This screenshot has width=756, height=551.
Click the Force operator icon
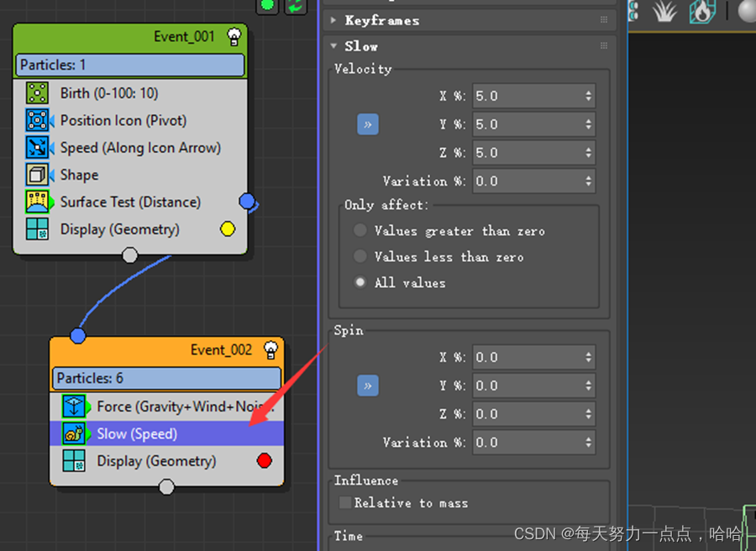pyautogui.click(x=73, y=407)
